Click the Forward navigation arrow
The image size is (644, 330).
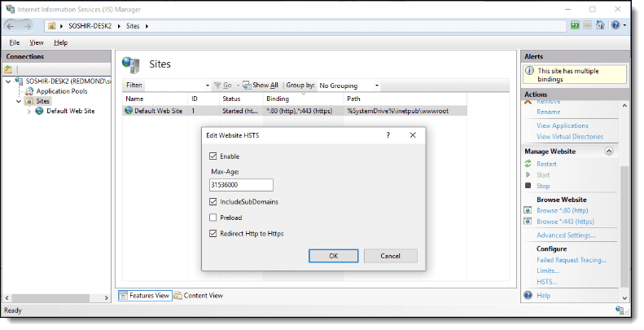[x=27, y=26]
